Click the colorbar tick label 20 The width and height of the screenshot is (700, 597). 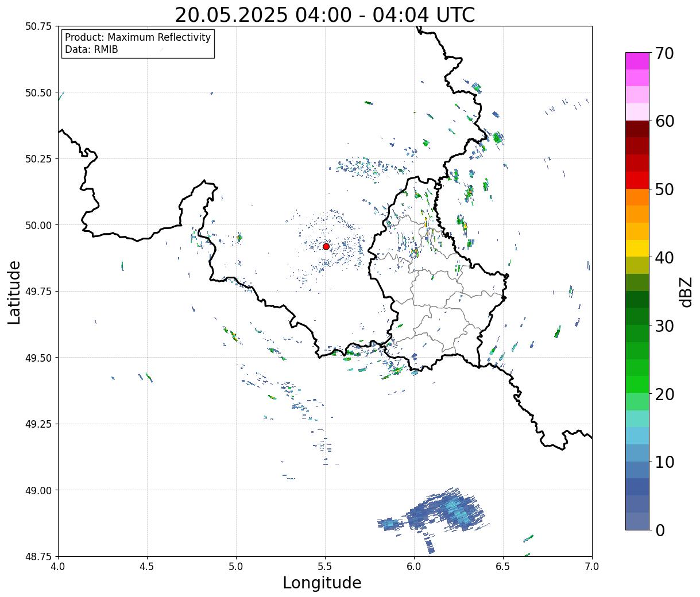(x=664, y=394)
